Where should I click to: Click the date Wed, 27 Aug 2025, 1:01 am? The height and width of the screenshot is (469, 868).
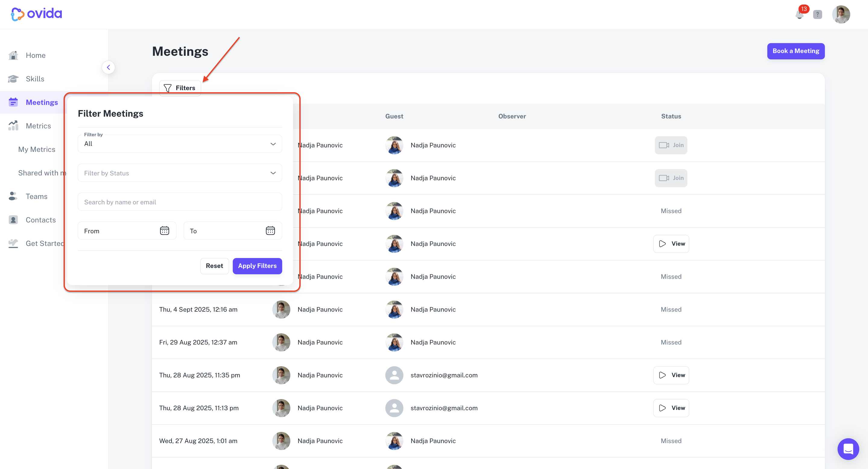click(x=198, y=441)
